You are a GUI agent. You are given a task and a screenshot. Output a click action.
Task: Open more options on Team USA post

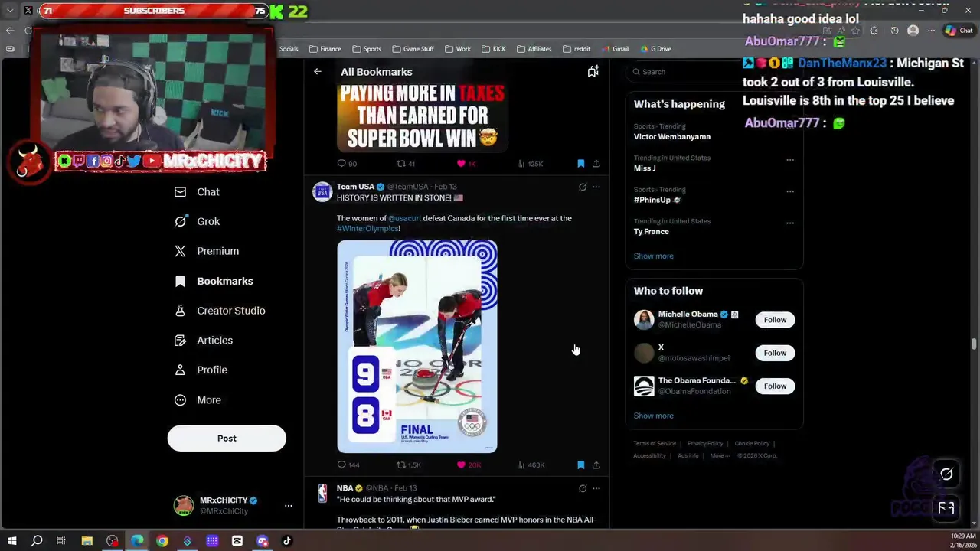click(x=596, y=187)
